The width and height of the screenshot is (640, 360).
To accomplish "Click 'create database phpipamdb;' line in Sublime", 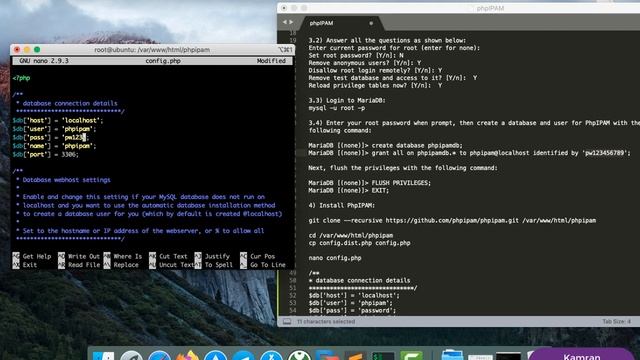I will (386, 145).
